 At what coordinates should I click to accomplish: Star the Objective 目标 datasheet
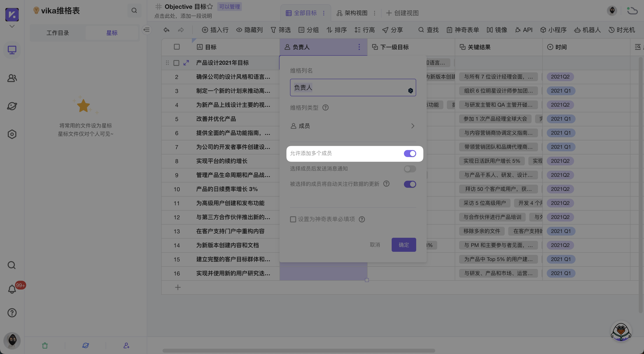tap(210, 7)
